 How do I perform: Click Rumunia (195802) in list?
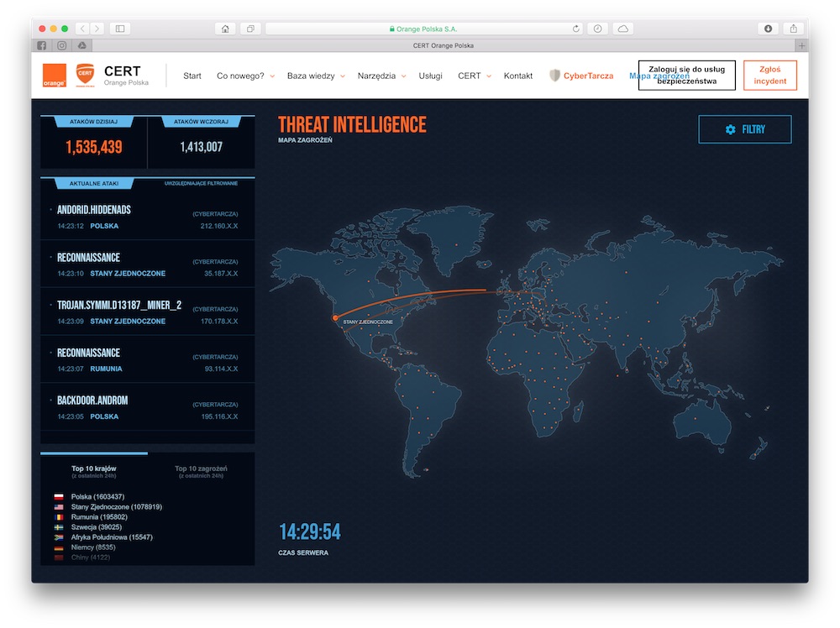pos(99,517)
